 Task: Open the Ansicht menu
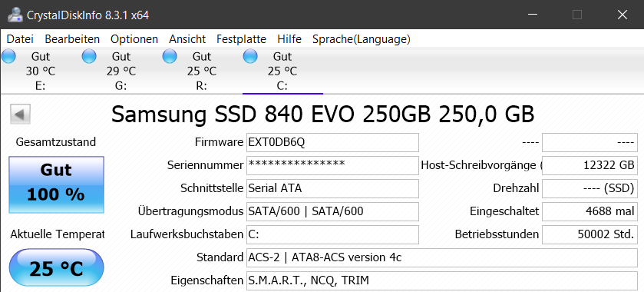(x=187, y=39)
